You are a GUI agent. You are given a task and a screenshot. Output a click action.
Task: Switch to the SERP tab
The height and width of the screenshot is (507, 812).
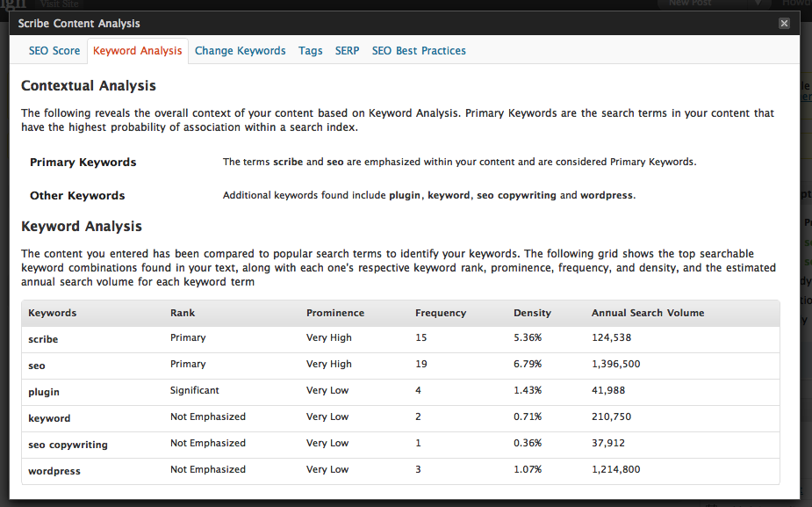347,51
